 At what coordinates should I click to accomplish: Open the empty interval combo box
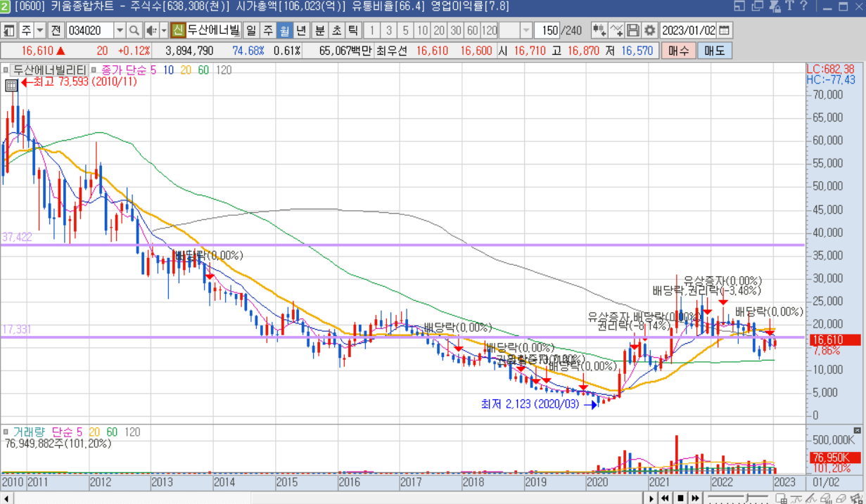tap(517, 30)
